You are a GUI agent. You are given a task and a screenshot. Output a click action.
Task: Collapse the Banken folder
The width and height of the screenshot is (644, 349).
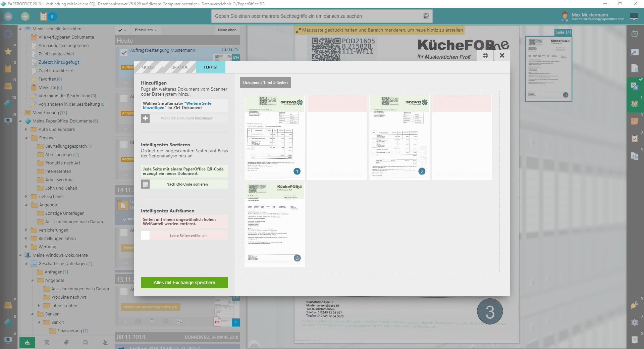(33, 314)
